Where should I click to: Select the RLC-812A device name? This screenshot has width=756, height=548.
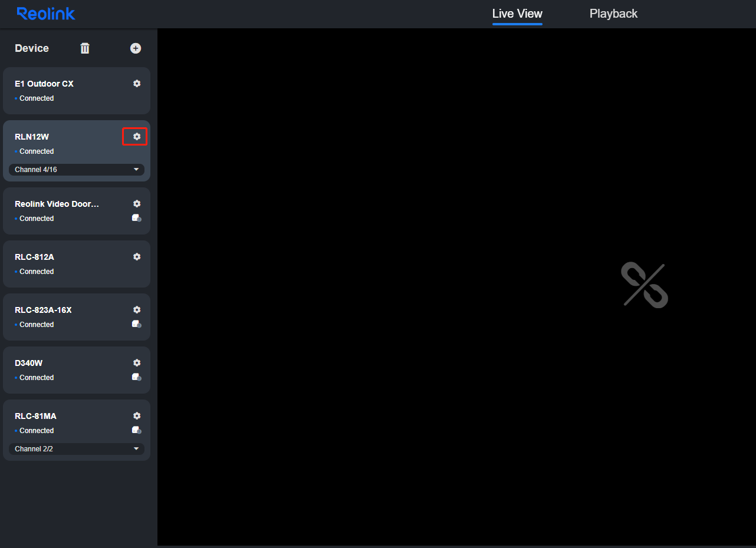(x=34, y=257)
